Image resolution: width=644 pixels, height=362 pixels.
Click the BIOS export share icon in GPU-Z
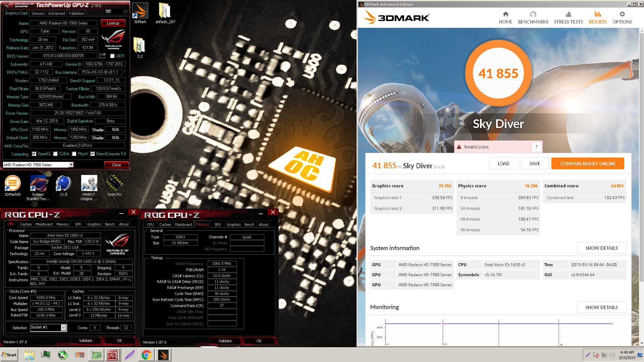tap(103, 56)
